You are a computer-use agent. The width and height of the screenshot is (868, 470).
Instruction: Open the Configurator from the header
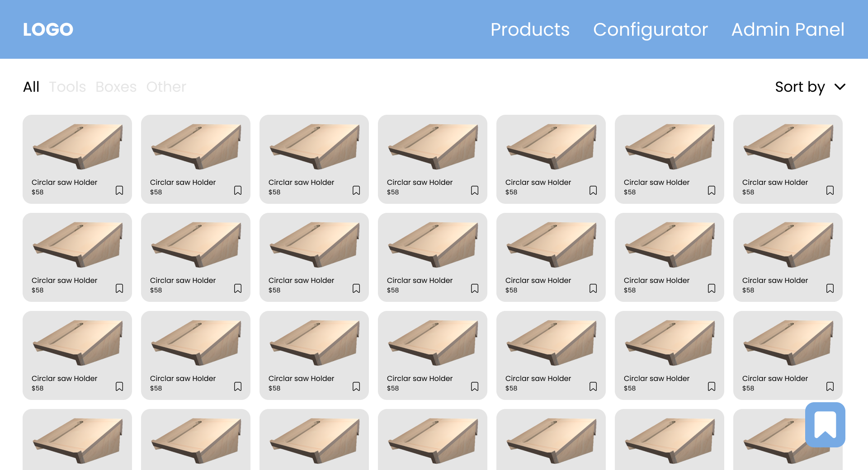point(650,30)
